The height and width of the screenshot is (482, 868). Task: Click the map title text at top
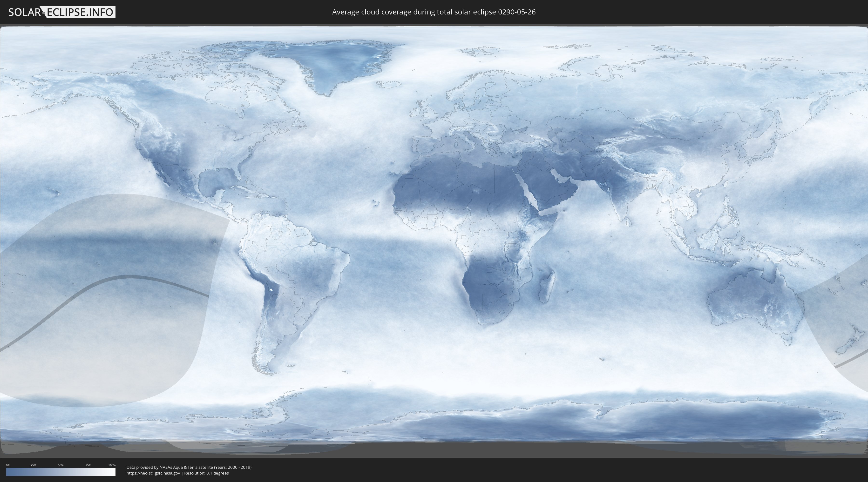(x=434, y=12)
